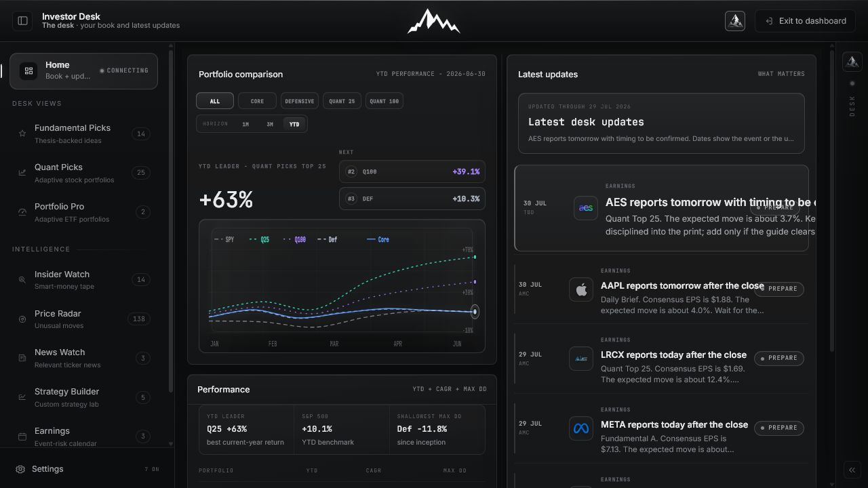Click the CAGR column header

pyautogui.click(x=374, y=470)
